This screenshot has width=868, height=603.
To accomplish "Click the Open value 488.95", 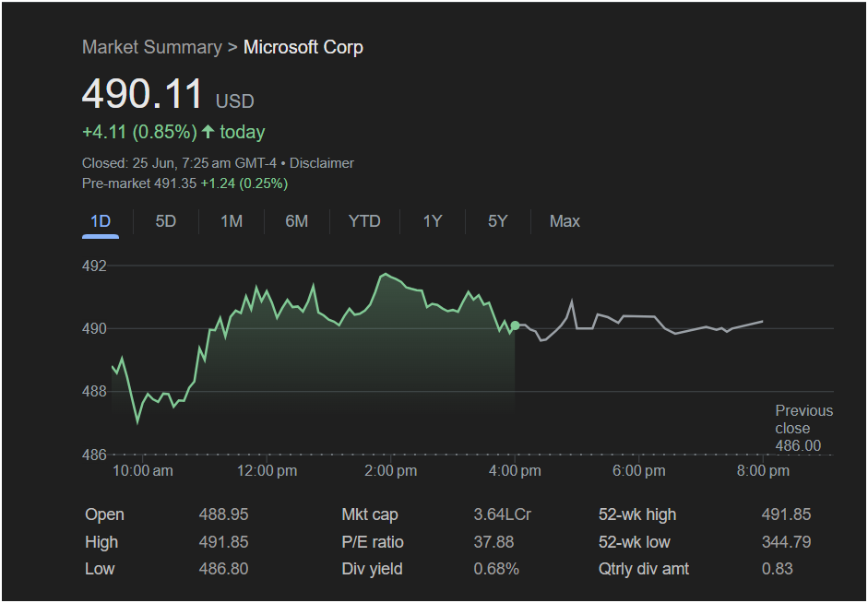I will pyautogui.click(x=223, y=514).
